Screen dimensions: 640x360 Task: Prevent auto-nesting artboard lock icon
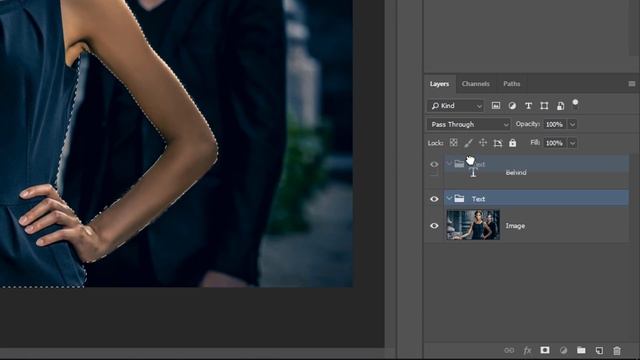pyautogui.click(x=498, y=143)
